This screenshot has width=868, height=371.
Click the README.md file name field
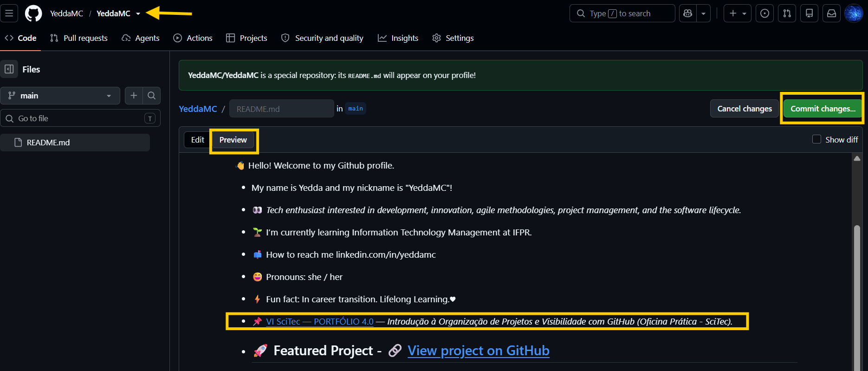click(282, 109)
